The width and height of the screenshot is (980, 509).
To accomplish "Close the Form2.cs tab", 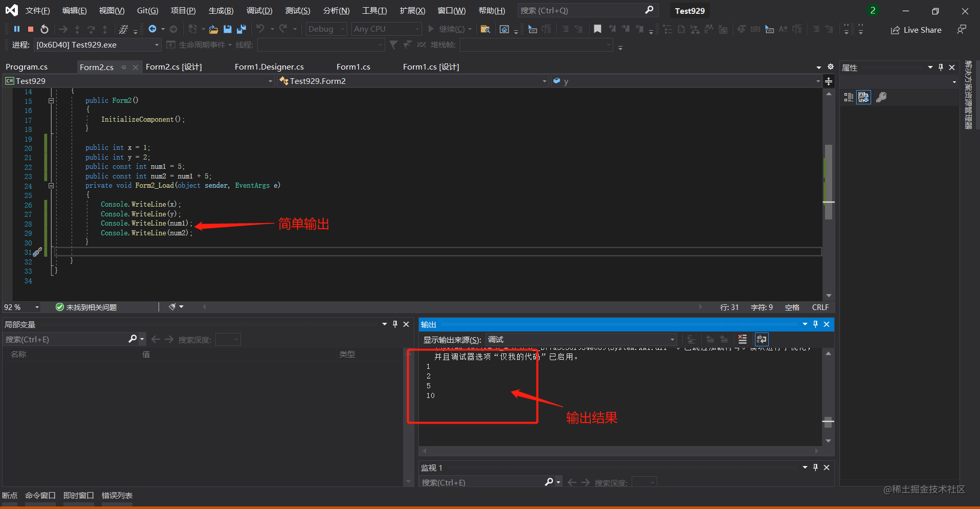I will [136, 67].
